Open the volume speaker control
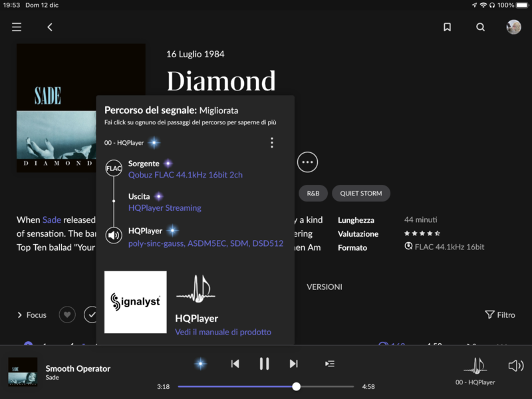Screen dimensions: 532x399 [x=515, y=366]
